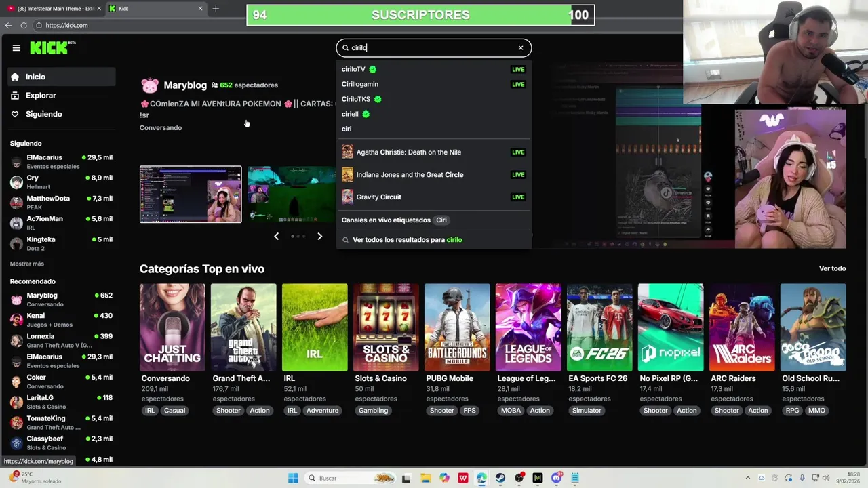This screenshot has width=868, height=488.
Task: Open Kingteka Dota 2 channel
Action: (x=61, y=243)
